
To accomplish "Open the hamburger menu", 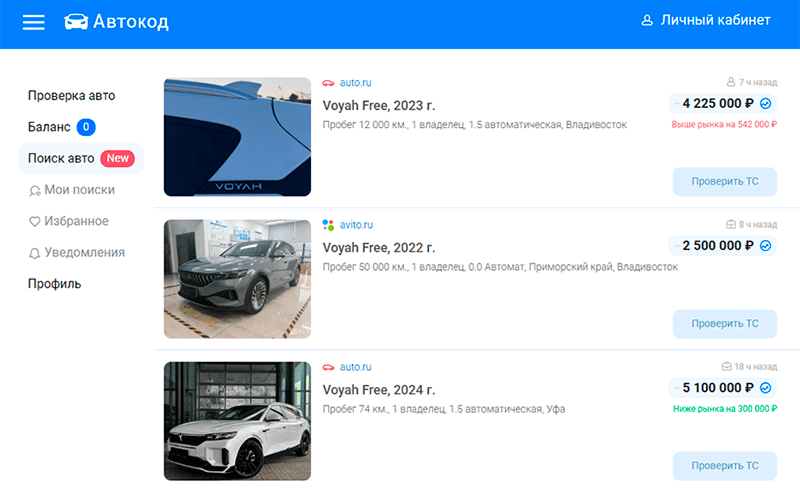I will click(x=34, y=22).
